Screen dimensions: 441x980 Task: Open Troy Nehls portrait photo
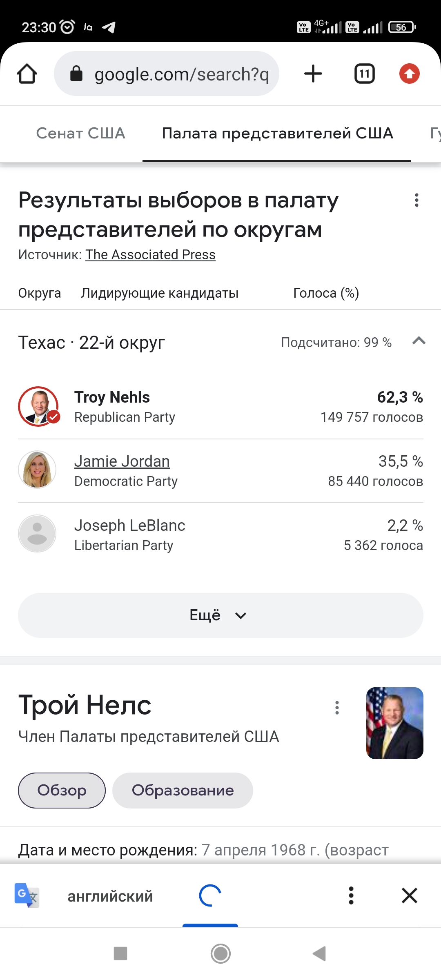pos(394,723)
